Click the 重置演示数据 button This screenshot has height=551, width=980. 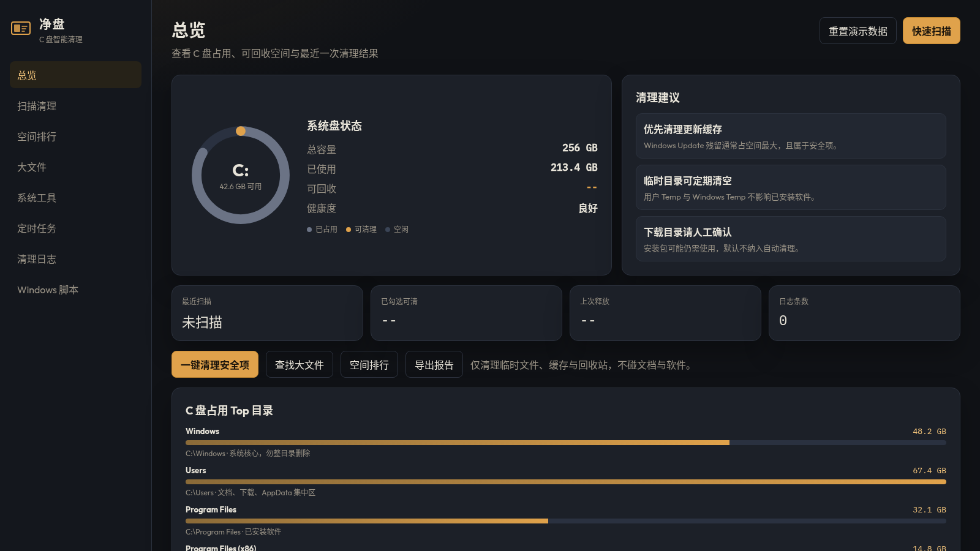point(858,31)
